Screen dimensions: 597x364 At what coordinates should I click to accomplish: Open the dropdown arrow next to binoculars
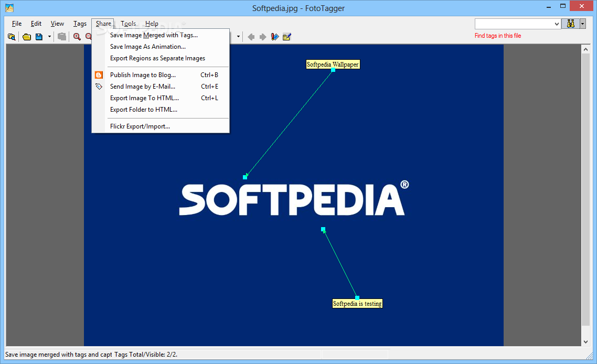coord(582,24)
